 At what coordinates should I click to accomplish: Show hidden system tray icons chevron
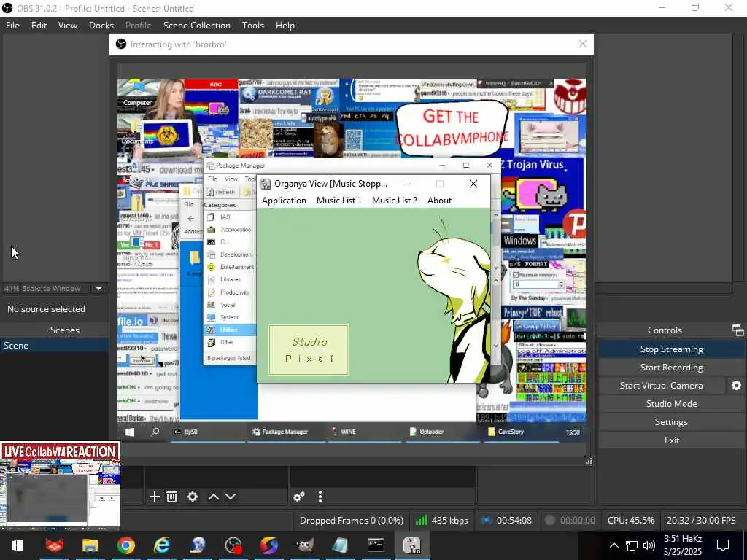pos(614,545)
